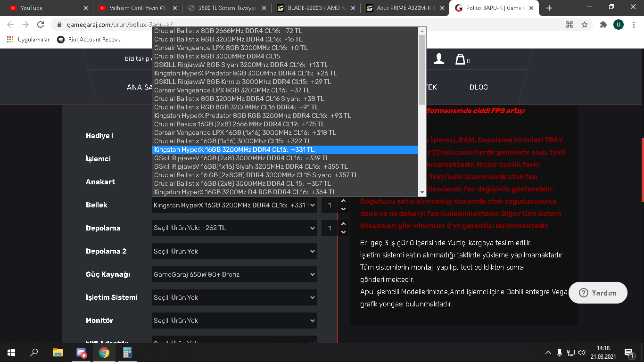The height and width of the screenshot is (362, 644).
Task: Select Crucial Ballistix 16GB (2x8) 3000MHz CL 15
Action: point(285,183)
